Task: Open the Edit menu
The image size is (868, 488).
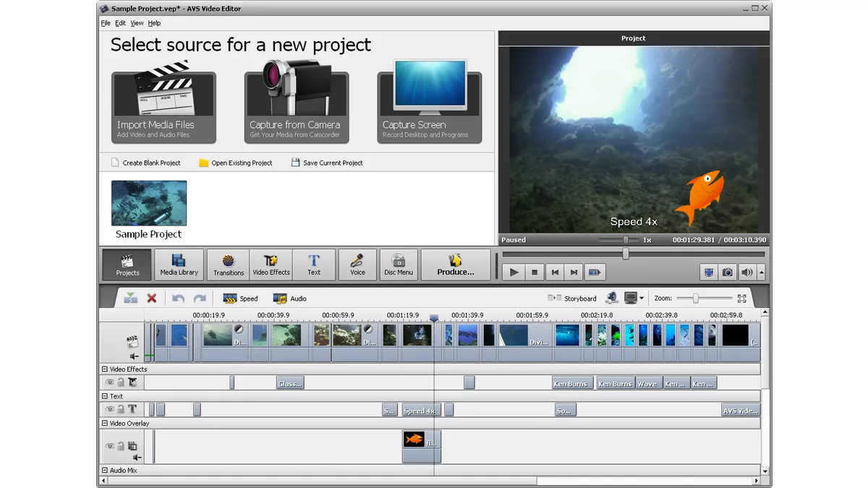Action: [119, 22]
